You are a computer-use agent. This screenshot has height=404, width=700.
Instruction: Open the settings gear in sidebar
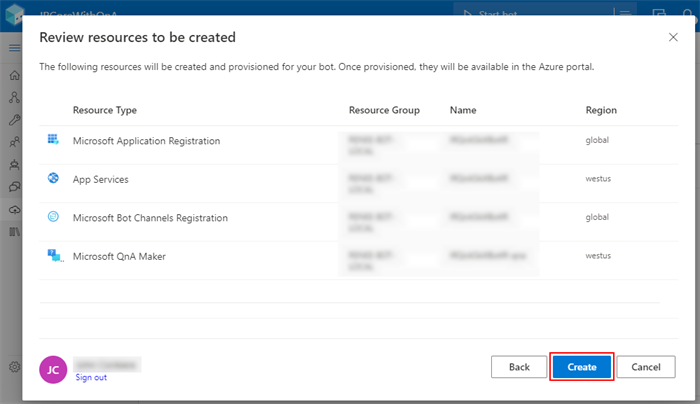point(14,367)
